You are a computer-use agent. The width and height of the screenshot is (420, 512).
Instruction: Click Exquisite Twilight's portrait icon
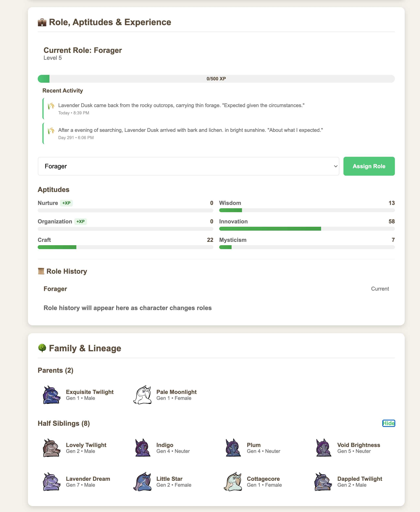point(52,395)
